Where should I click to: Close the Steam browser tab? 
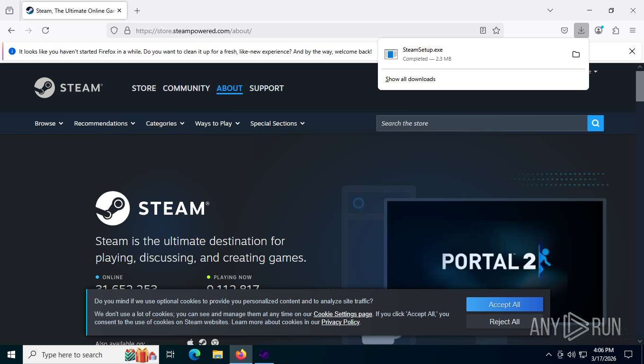tap(119, 10)
